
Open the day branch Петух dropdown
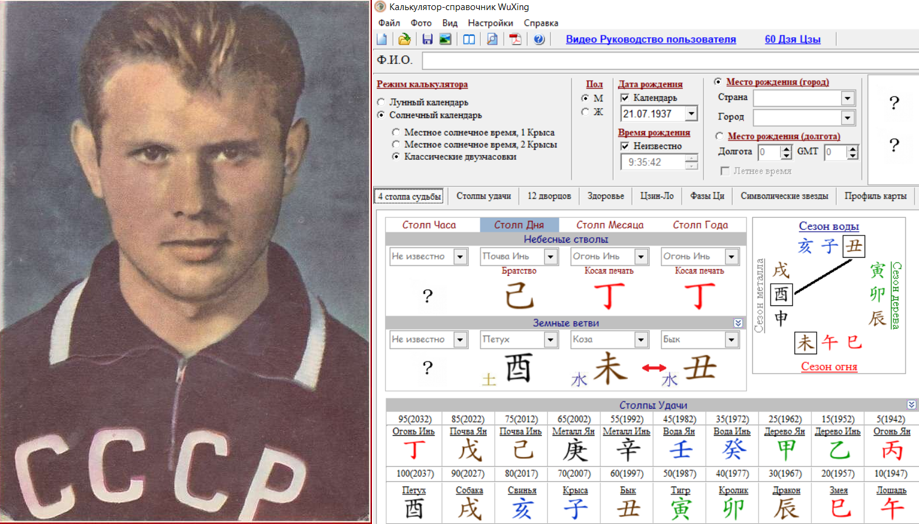pyautogui.click(x=550, y=339)
